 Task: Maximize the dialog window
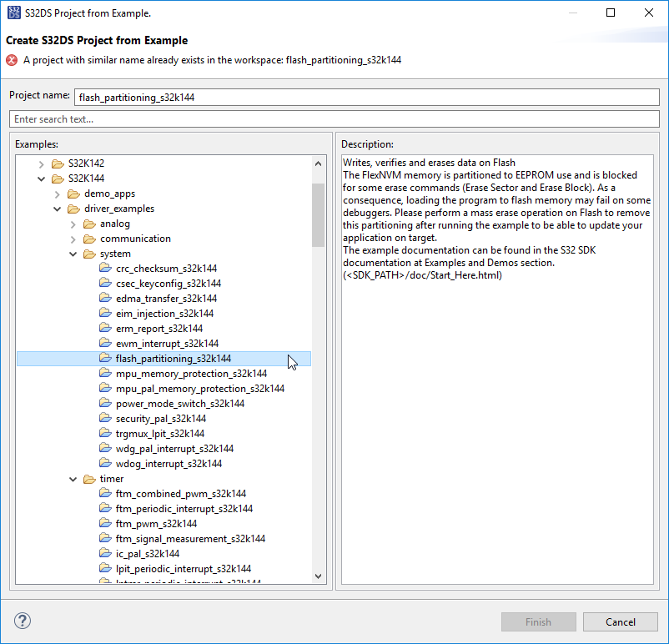click(611, 13)
